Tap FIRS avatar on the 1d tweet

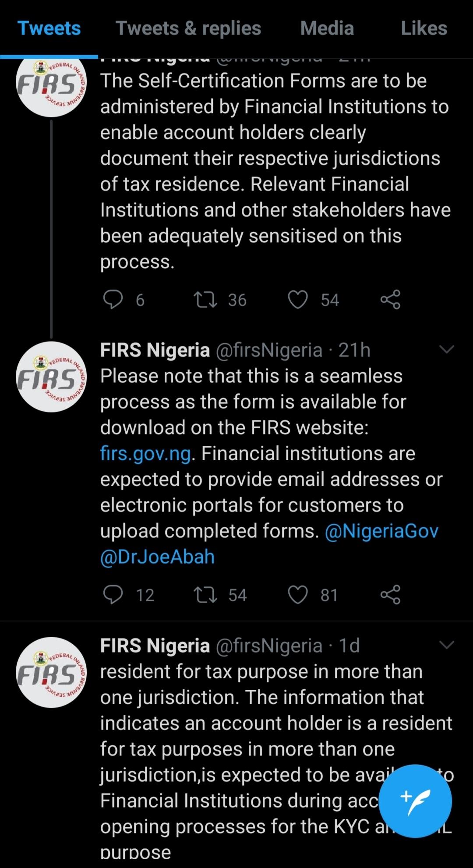[51, 672]
